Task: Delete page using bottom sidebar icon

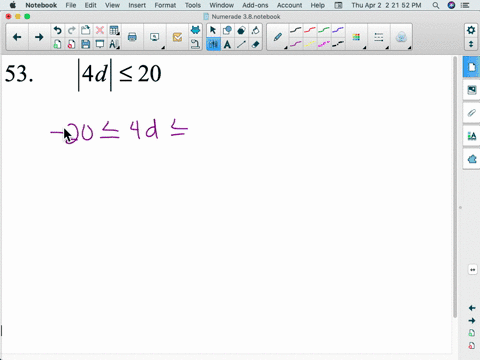Action: coord(472,345)
